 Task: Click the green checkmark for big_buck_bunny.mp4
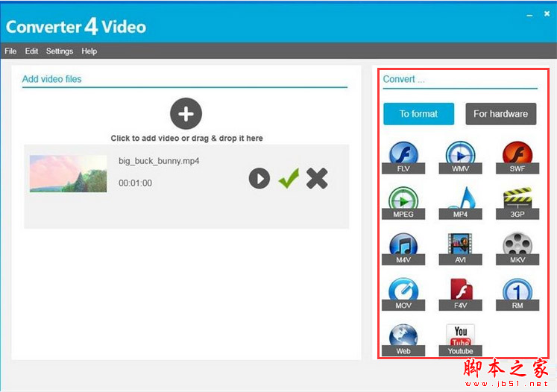[x=289, y=178]
